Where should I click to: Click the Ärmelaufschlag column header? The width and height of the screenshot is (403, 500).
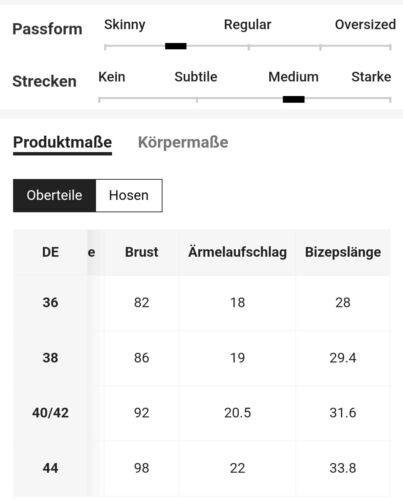pos(237,252)
